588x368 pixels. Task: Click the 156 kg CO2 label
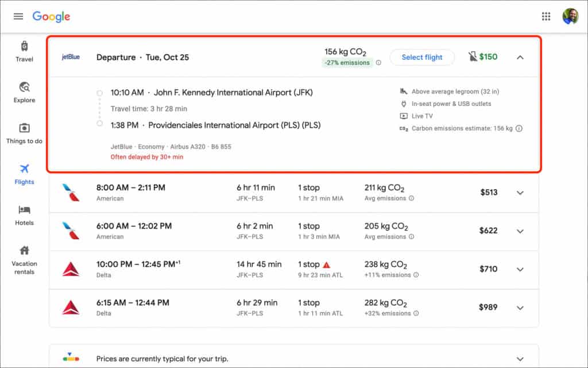[x=345, y=52]
